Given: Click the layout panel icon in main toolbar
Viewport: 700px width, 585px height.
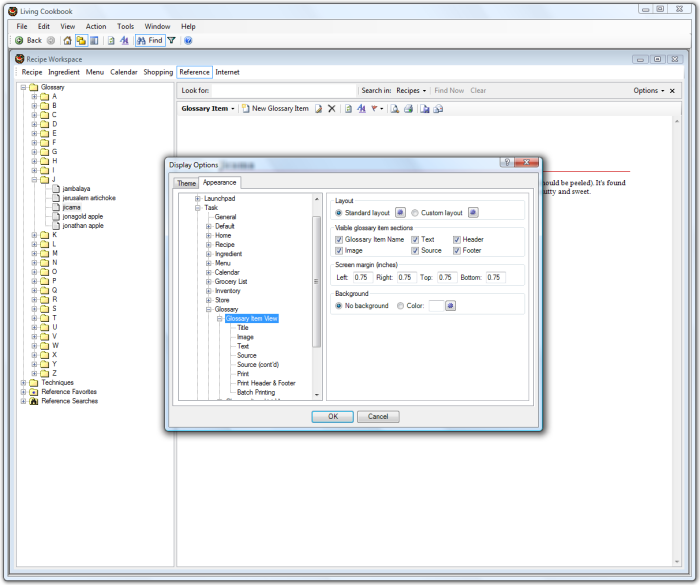Looking at the screenshot, I should tap(94, 41).
